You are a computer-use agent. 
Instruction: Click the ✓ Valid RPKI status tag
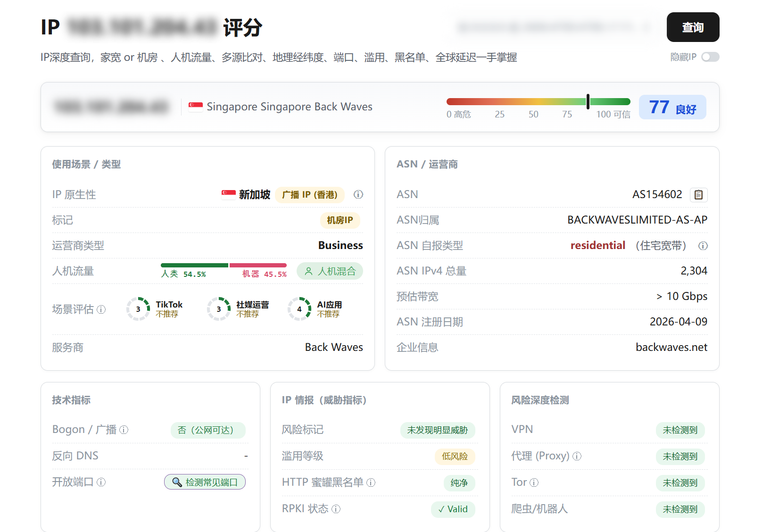point(453,509)
